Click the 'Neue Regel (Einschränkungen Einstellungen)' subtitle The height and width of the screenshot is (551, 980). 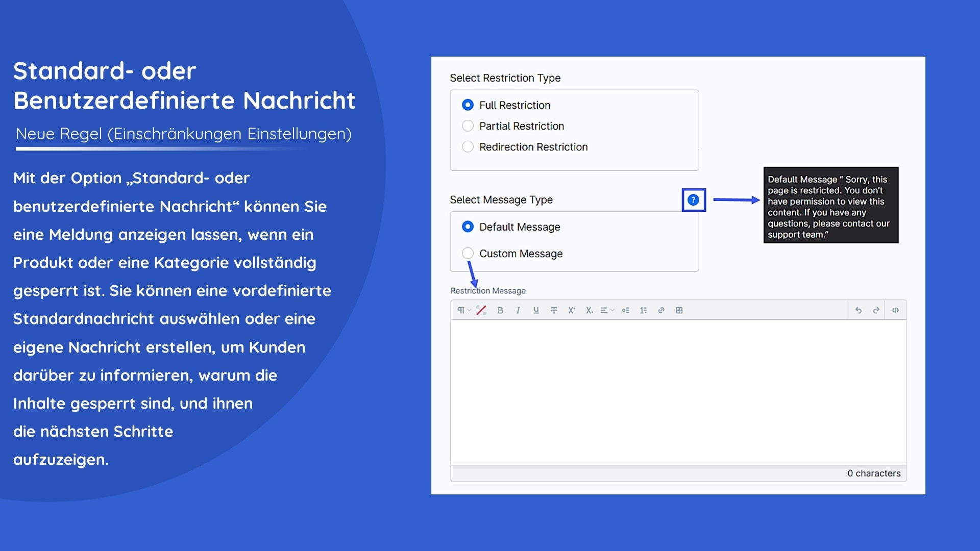[x=184, y=134]
